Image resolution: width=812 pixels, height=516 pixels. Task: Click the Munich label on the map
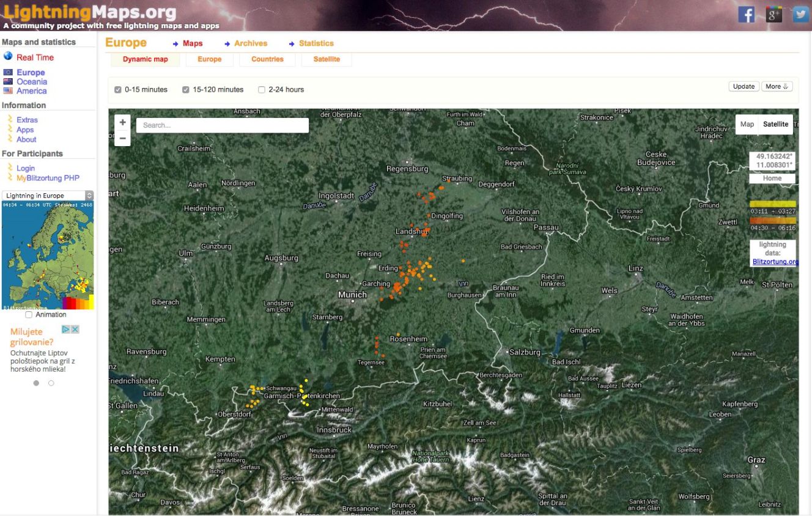(353, 295)
